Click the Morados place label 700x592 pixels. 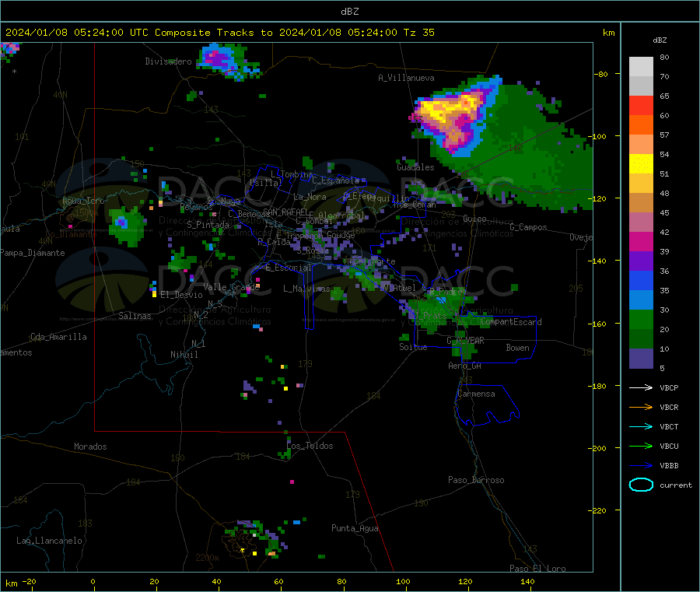point(90,447)
